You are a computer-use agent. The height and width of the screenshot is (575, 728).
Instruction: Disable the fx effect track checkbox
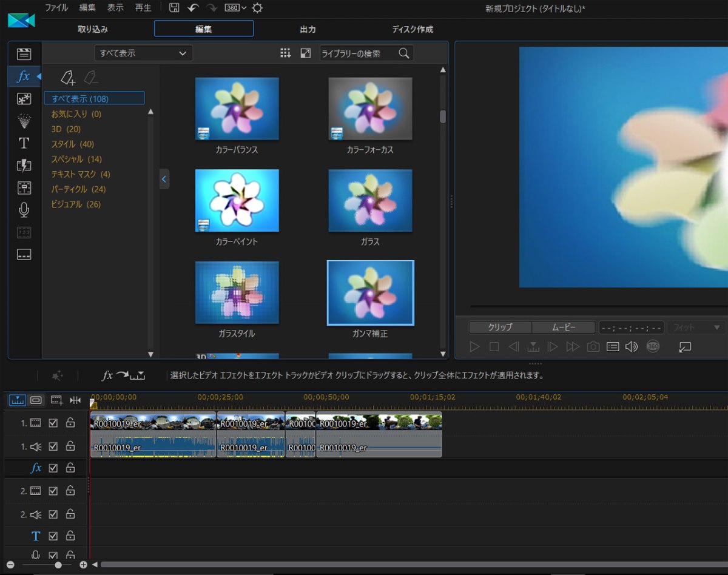tap(53, 468)
